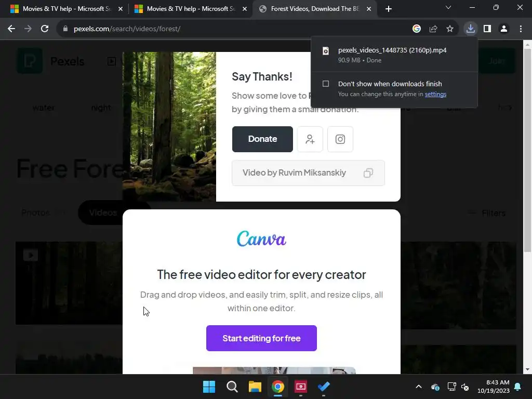Open Windows taskbar search
The height and width of the screenshot is (399, 532).
pos(232,387)
